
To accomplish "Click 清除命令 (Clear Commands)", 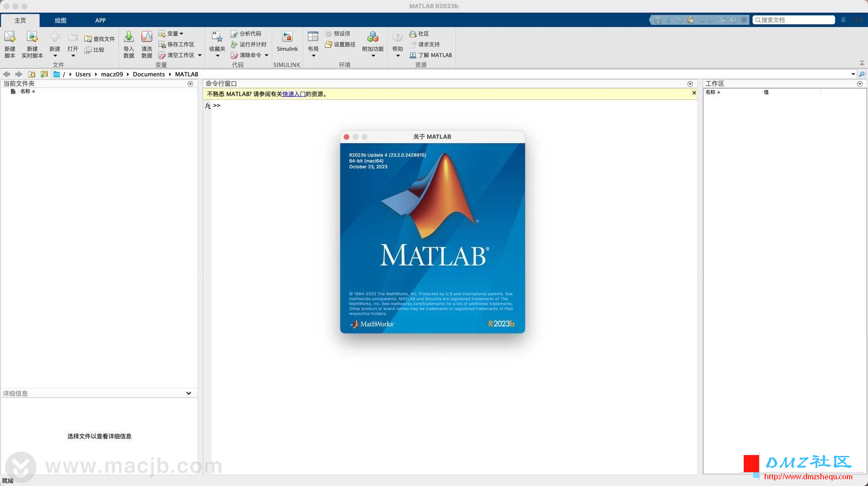I will click(x=246, y=55).
